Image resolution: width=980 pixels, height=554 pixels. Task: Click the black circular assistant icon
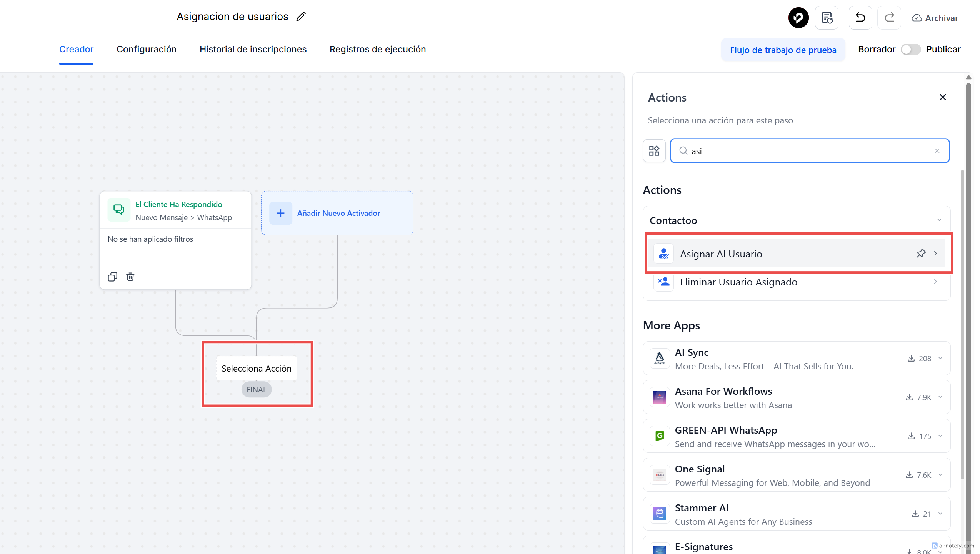click(798, 18)
